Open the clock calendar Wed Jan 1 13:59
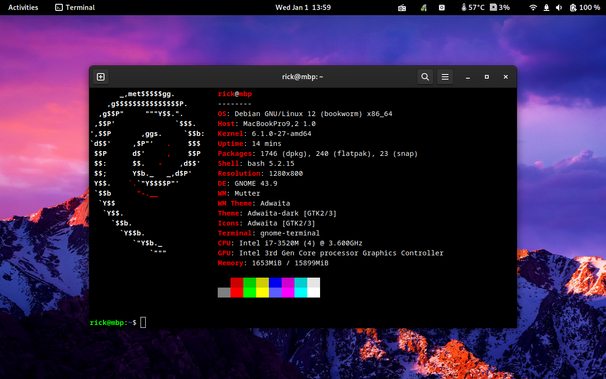Screen dimensions: 606x379 click(x=303, y=7)
